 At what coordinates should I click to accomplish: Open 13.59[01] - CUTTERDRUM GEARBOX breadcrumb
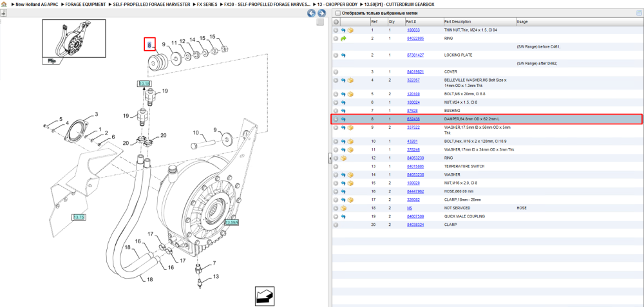click(399, 4)
